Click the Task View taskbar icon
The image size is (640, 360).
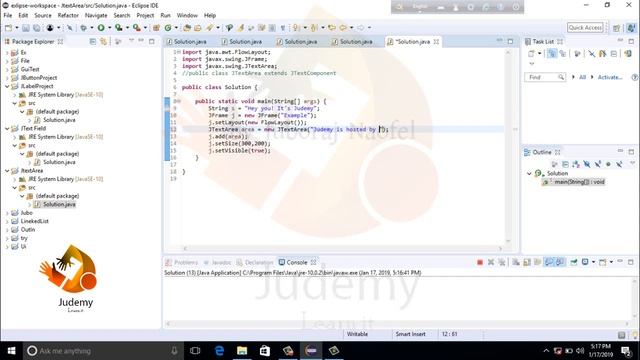click(195, 351)
